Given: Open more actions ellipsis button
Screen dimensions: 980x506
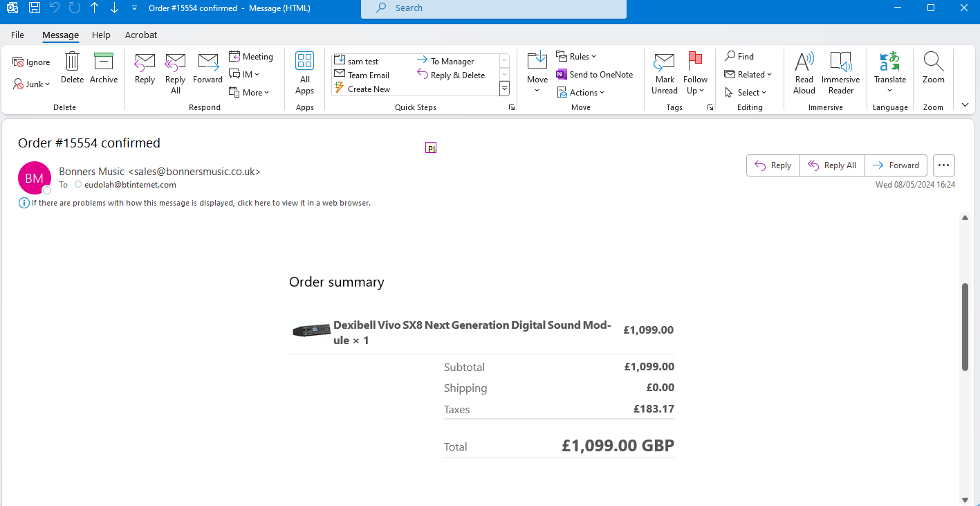Looking at the screenshot, I should pyautogui.click(x=944, y=165).
